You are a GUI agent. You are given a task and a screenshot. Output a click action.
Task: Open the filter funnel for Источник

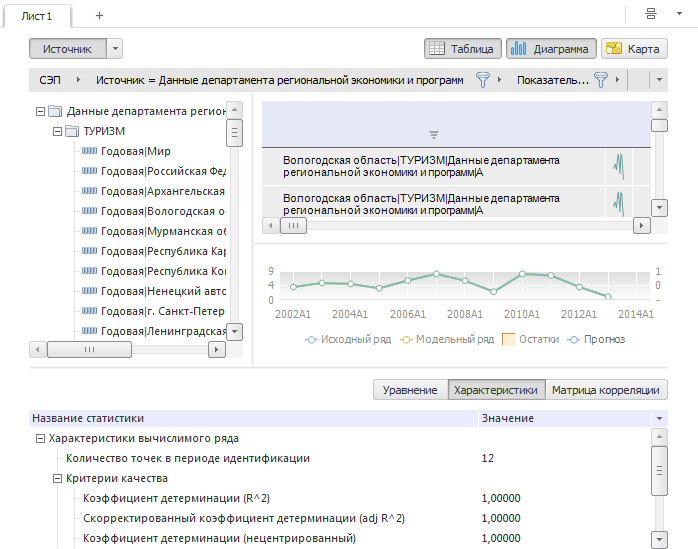click(483, 80)
